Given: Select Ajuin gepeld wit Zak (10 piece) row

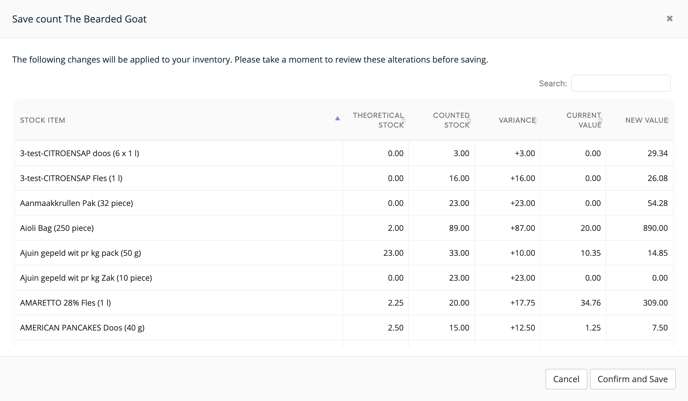Looking at the screenshot, I should coord(344,278).
